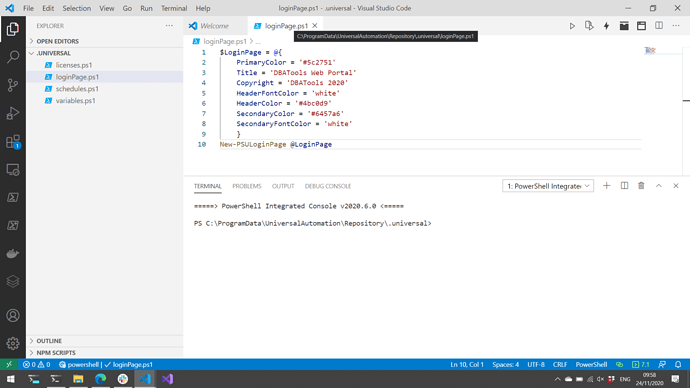The image size is (690, 388).
Task: Close the terminal panel
Action: 676,186
